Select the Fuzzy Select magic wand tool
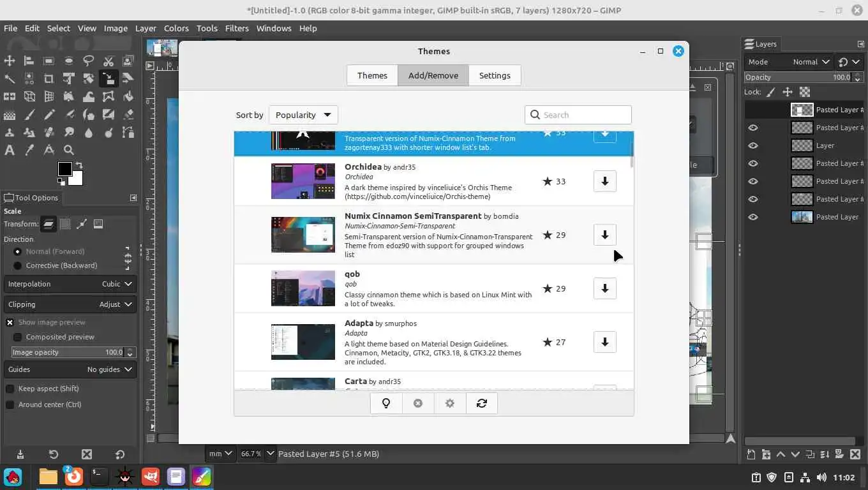Image resolution: width=868 pixels, height=490 pixels. (10, 78)
